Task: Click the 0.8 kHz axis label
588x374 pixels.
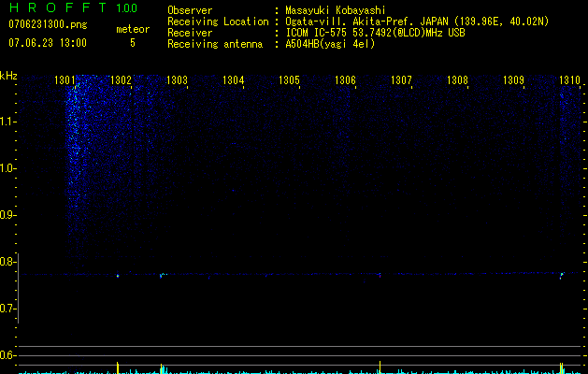Action: [x=7, y=262]
